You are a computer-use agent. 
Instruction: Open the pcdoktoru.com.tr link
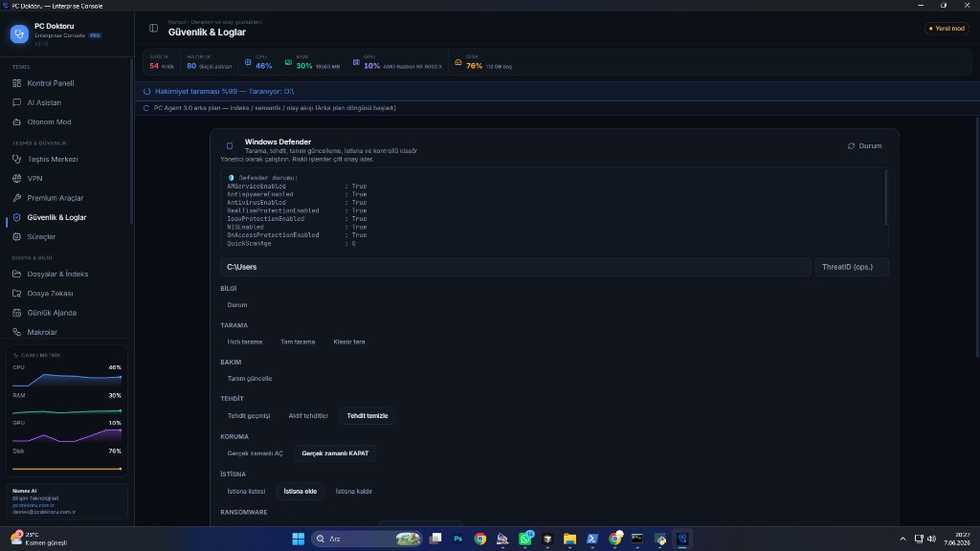coord(33,505)
